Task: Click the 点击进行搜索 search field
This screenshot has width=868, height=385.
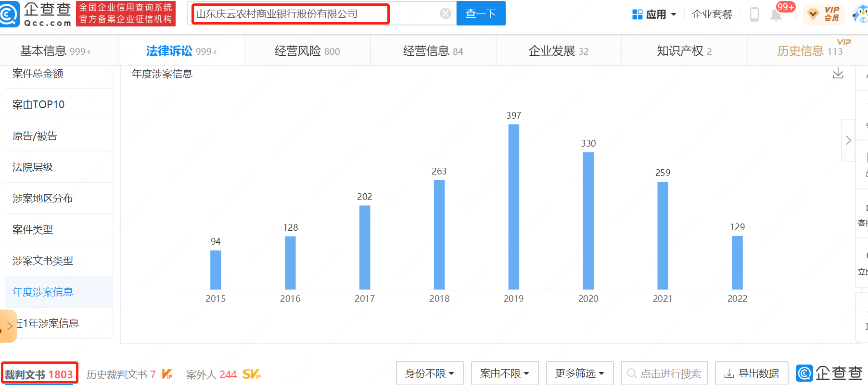Action: (x=664, y=373)
